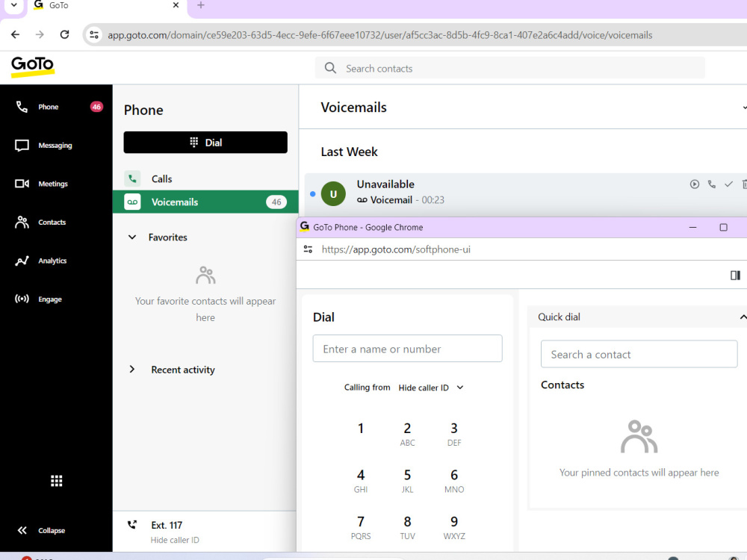This screenshot has width=747, height=560.
Task: Dial keypad digit 9 WXYZ
Action: [454, 528]
